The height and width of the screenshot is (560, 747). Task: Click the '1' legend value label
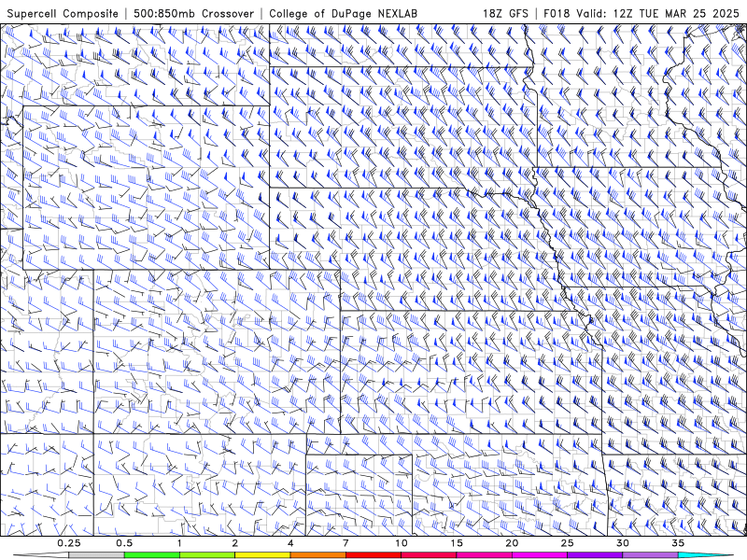coord(179,543)
